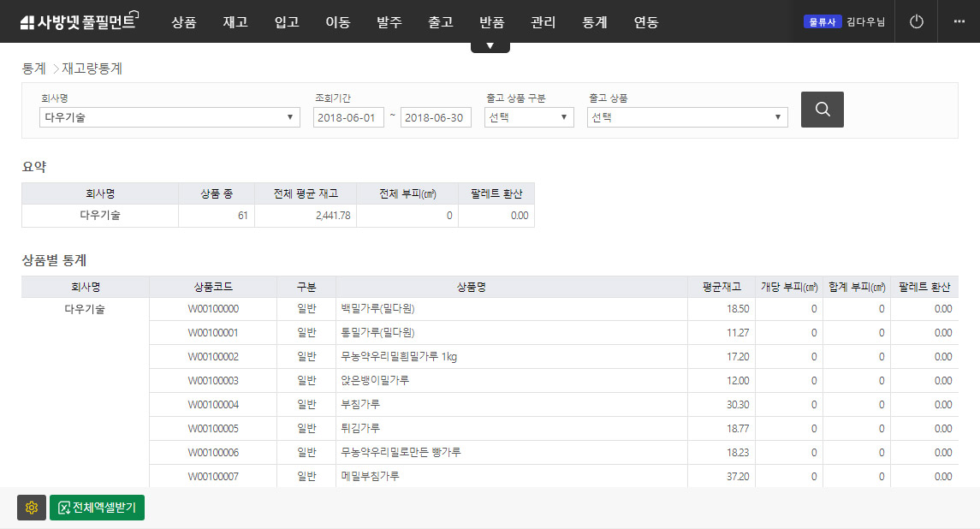
Task: Open the 통계 menu
Action: point(594,22)
